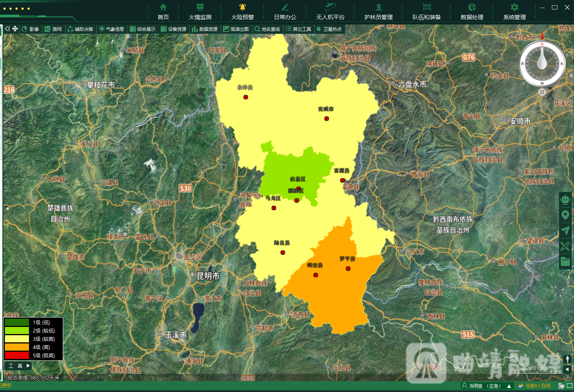Click the pan/move crosshair icon in toolbar

15,29
